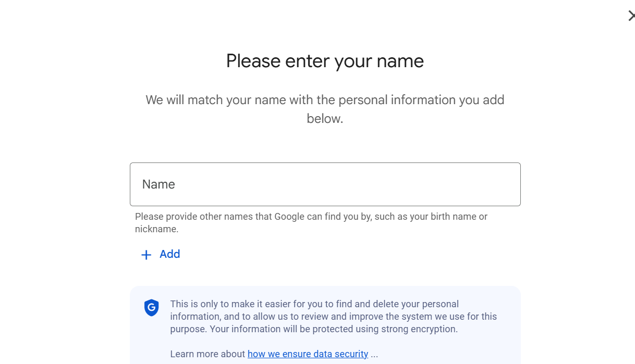Click the word "Google" in the helper text

(289, 217)
